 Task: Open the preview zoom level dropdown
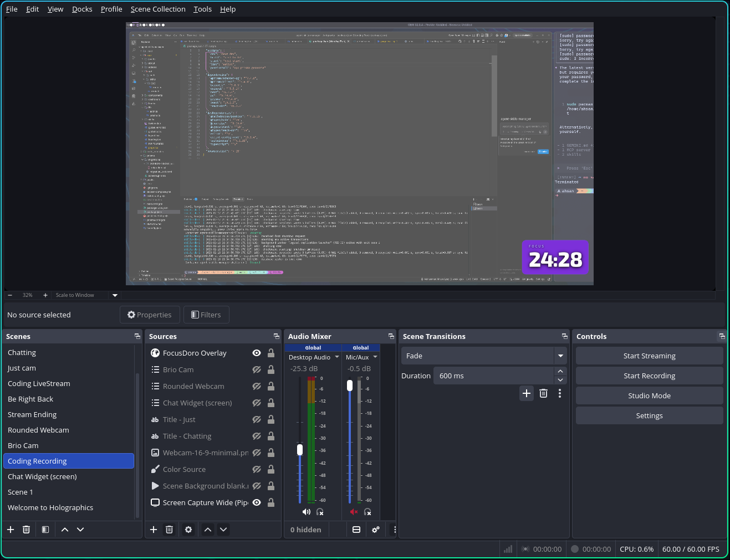tap(115, 295)
